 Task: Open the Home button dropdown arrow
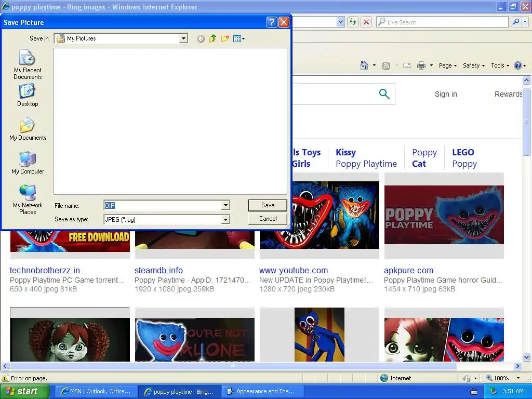374,65
